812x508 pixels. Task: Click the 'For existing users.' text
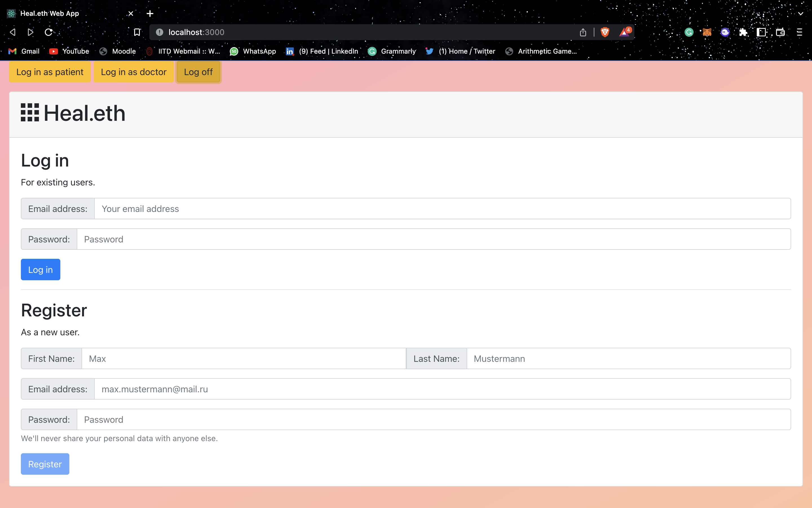[58, 182]
